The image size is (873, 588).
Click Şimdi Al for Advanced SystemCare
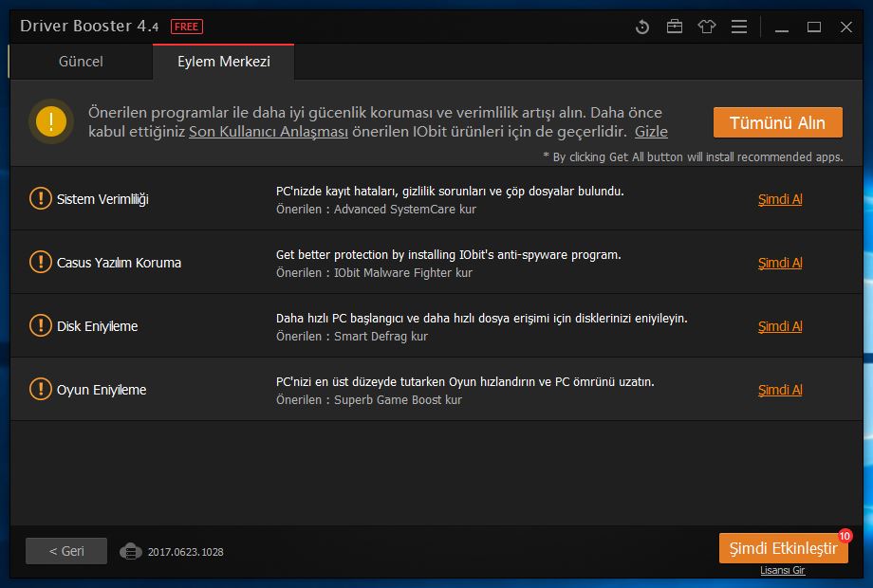point(780,199)
